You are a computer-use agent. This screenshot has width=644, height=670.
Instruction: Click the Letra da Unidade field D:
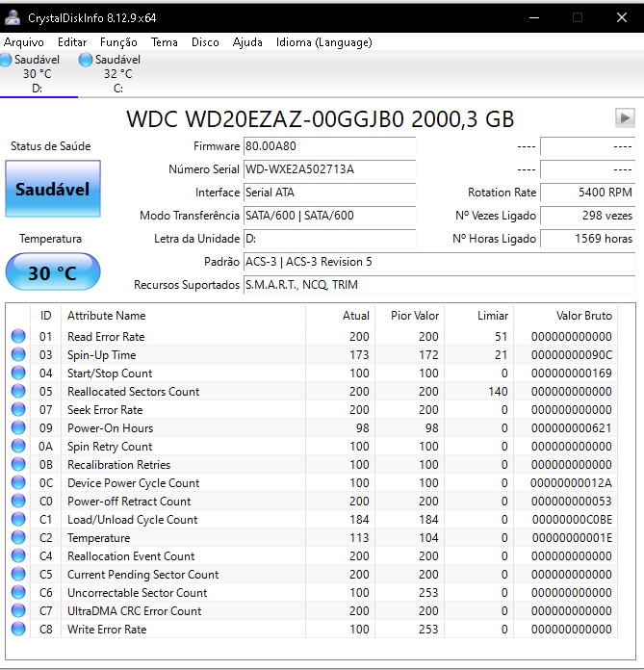tap(330, 239)
